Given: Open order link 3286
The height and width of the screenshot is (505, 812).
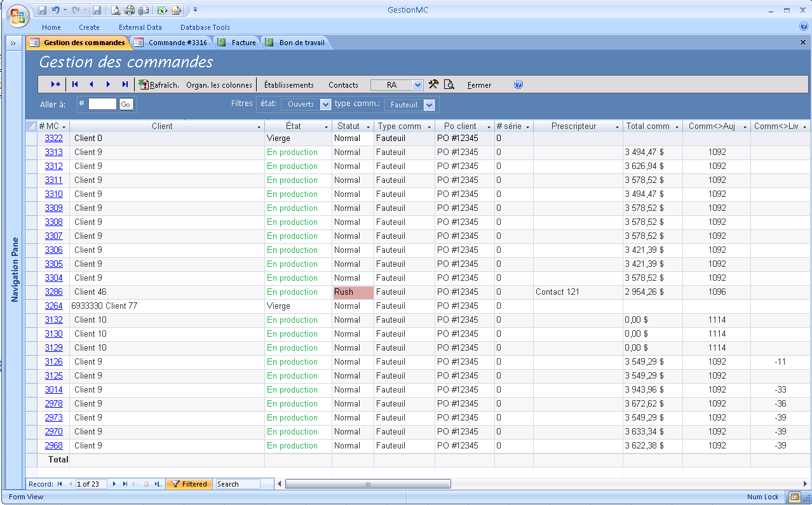Looking at the screenshot, I should (x=53, y=292).
